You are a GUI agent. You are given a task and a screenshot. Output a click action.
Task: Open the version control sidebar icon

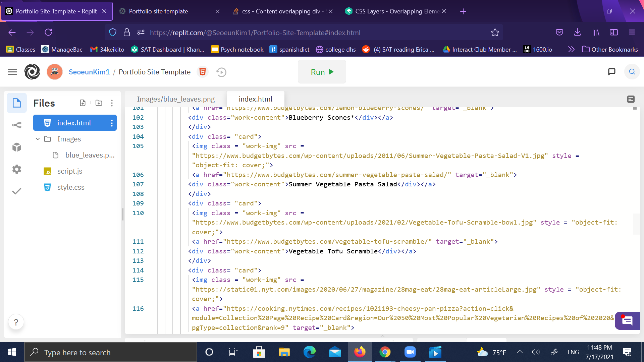click(x=17, y=125)
